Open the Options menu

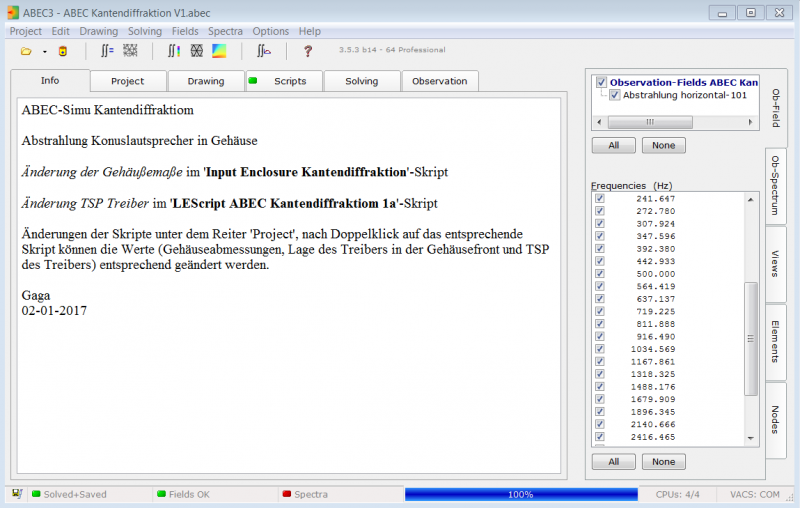coord(270,31)
